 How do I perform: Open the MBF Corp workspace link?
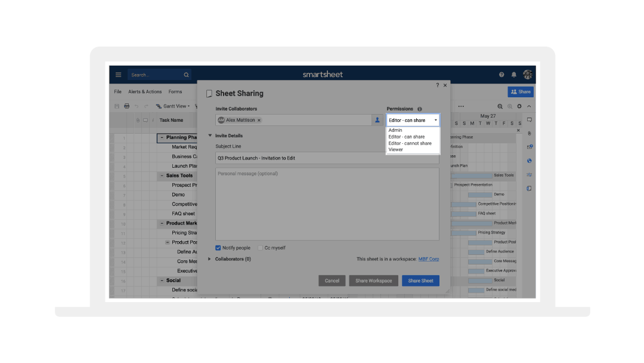pyautogui.click(x=429, y=259)
